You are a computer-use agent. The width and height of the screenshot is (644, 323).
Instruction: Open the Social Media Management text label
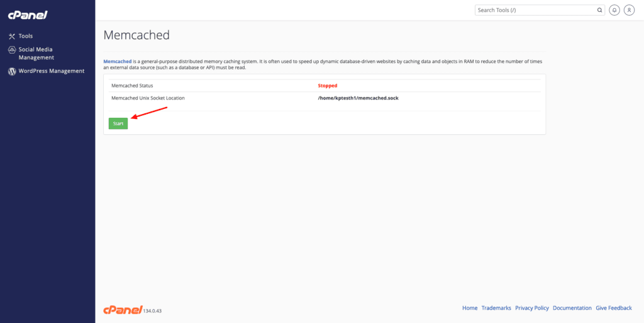[x=36, y=54]
